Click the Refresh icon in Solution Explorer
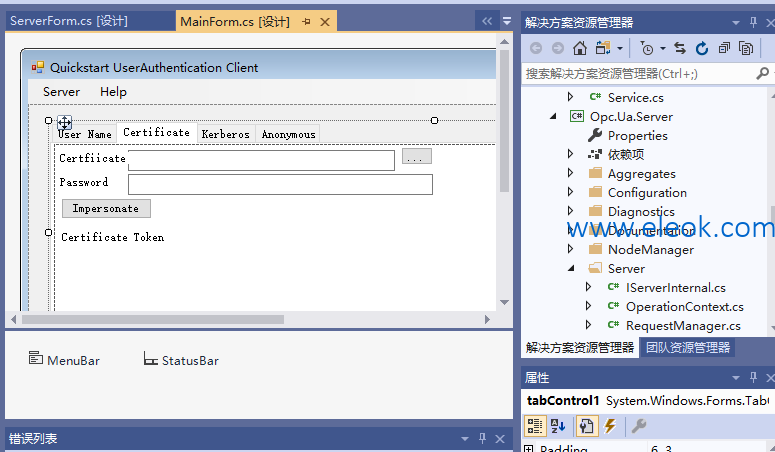775x452 pixels. pos(702,48)
